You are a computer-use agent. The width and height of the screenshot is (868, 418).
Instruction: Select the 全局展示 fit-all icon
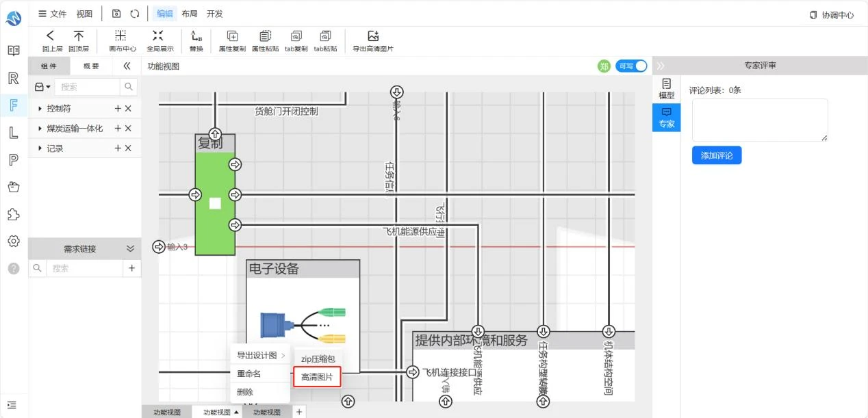click(158, 36)
